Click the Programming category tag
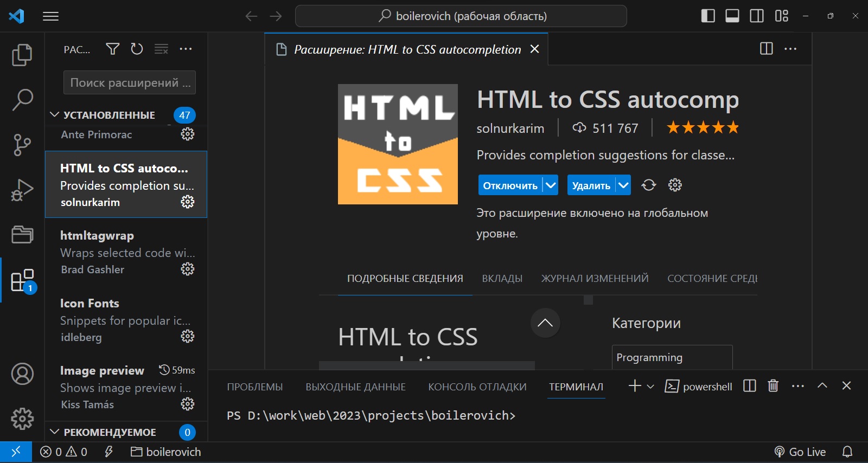The height and width of the screenshot is (463, 868). tap(672, 357)
